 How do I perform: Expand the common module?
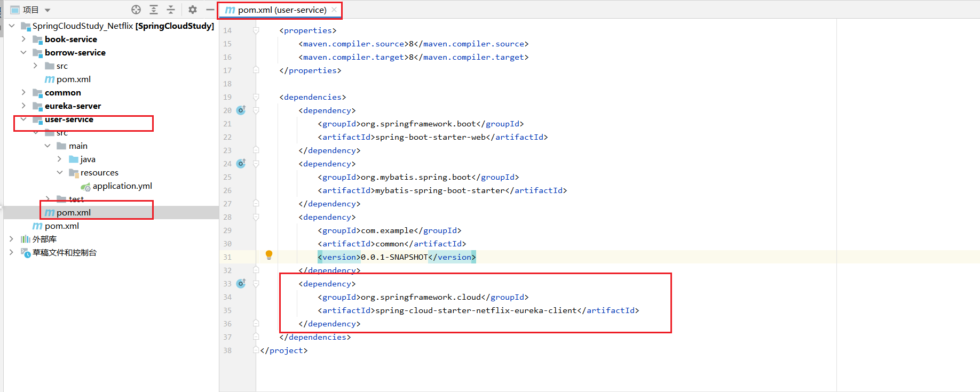click(23, 92)
